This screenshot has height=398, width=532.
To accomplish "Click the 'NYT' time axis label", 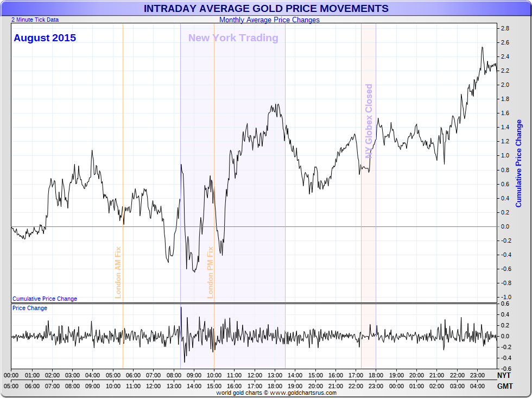I will (504, 375).
